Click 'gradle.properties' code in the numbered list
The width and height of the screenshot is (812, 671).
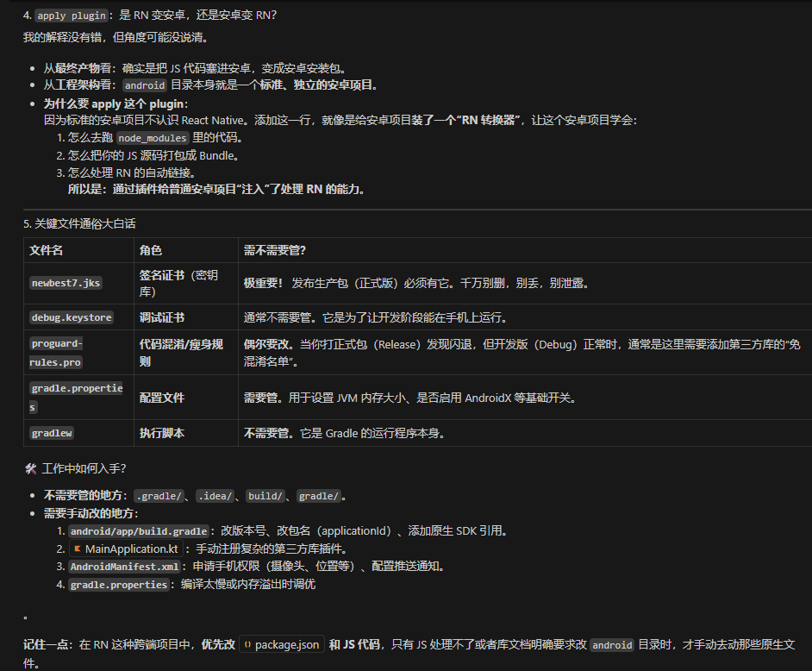click(119, 585)
